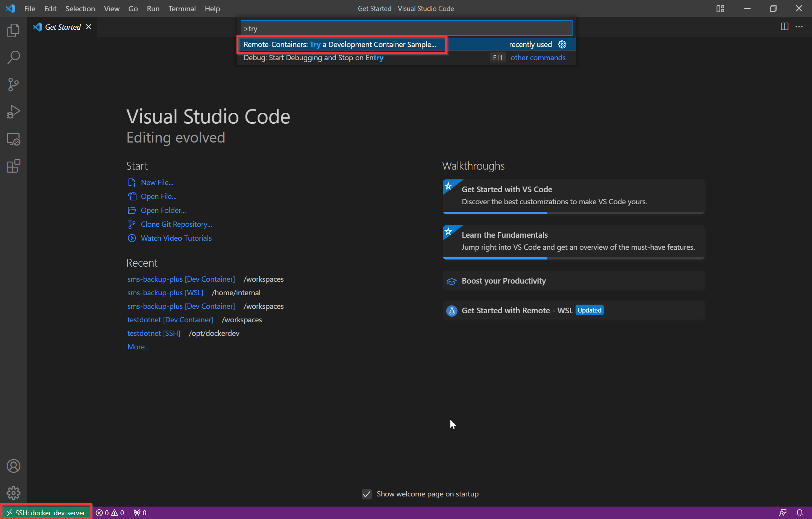The image size is (812, 519).
Task: Open the Explorer sidebar icon
Action: 14,30
